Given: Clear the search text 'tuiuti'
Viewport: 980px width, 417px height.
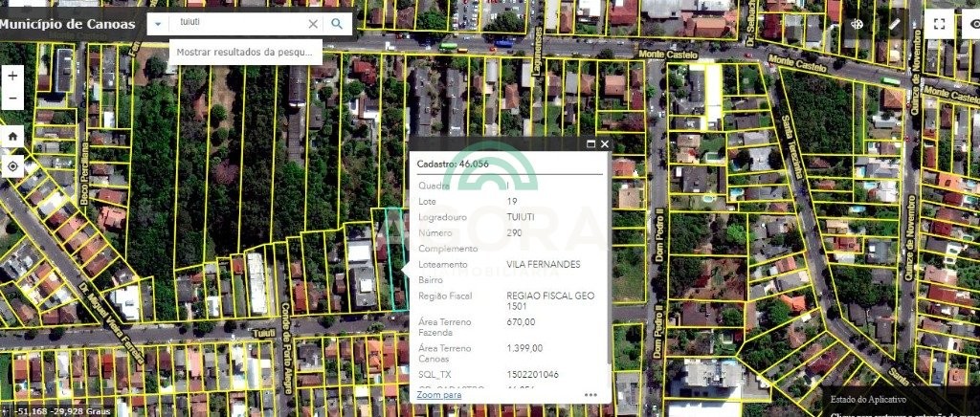Looking at the screenshot, I should (313, 24).
